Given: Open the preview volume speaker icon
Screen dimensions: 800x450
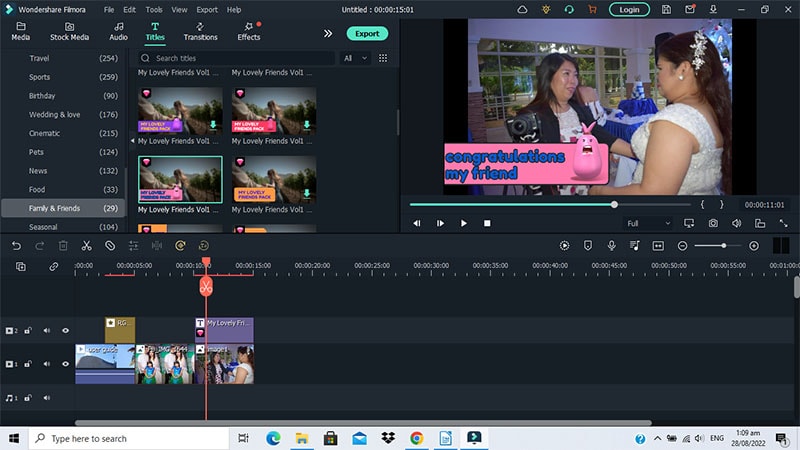Looking at the screenshot, I should [x=736, y=223].
